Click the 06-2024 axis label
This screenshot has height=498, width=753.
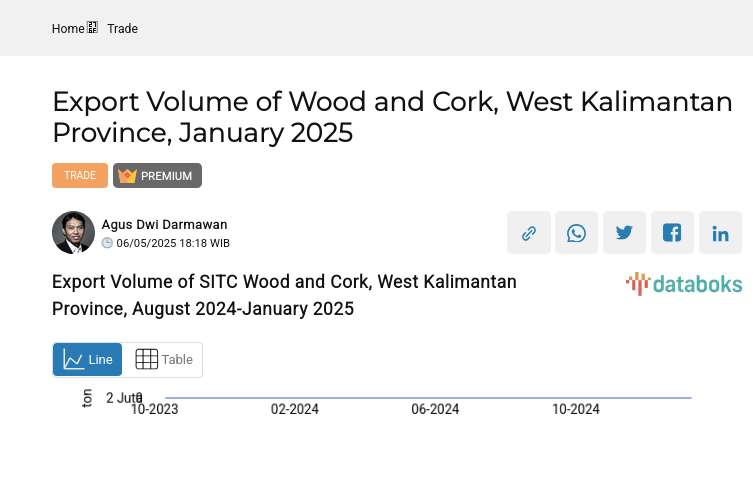click(x=435, y=409)
